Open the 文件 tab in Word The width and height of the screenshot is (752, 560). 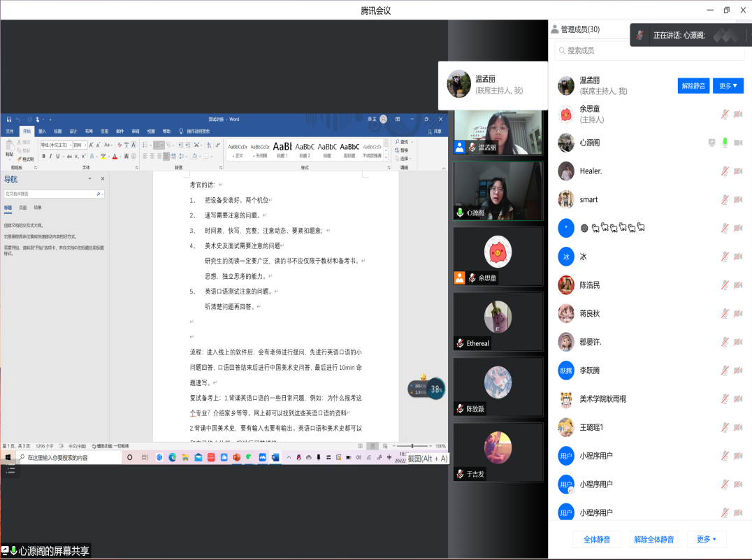pos(10,131)
